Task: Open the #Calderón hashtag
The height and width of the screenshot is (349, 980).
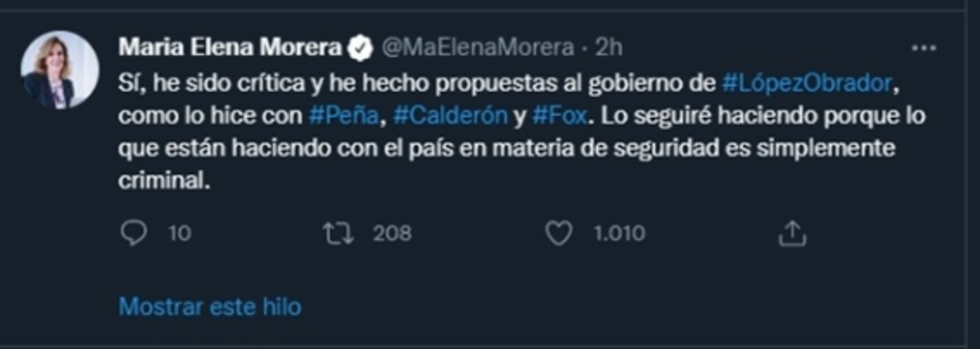Action: pyautogui.click(x=450, y=116)
